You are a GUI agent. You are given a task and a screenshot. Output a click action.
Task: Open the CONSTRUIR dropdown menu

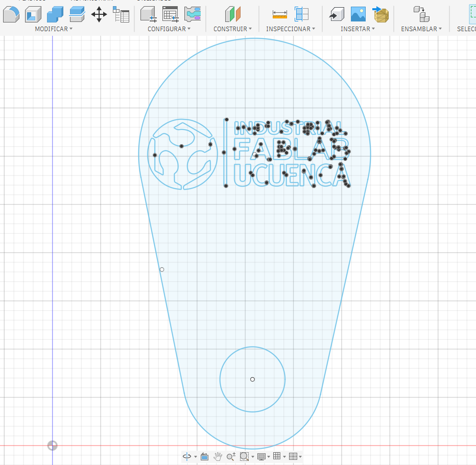[232, 29]
